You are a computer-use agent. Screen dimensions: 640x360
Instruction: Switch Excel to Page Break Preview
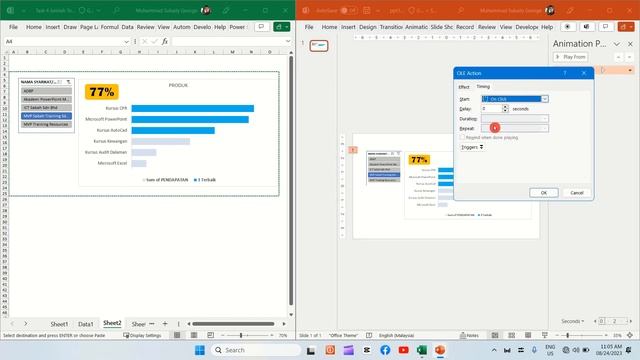tap(210, 335)
